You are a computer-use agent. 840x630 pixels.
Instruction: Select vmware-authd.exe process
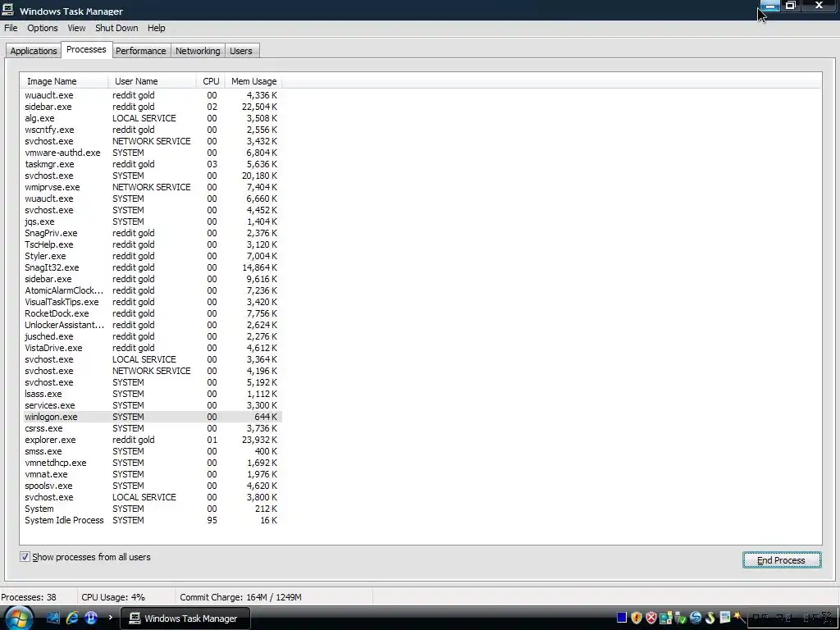[151, 153]
